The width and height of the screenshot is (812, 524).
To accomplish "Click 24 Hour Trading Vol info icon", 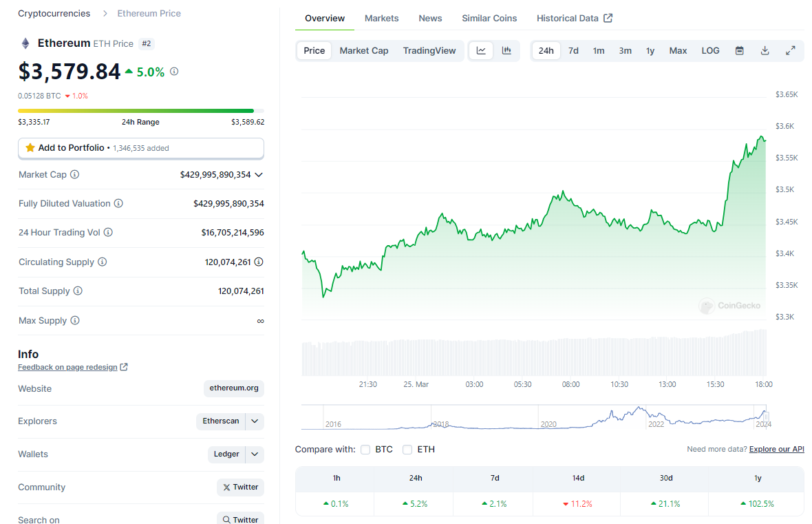I will point(108,233).
